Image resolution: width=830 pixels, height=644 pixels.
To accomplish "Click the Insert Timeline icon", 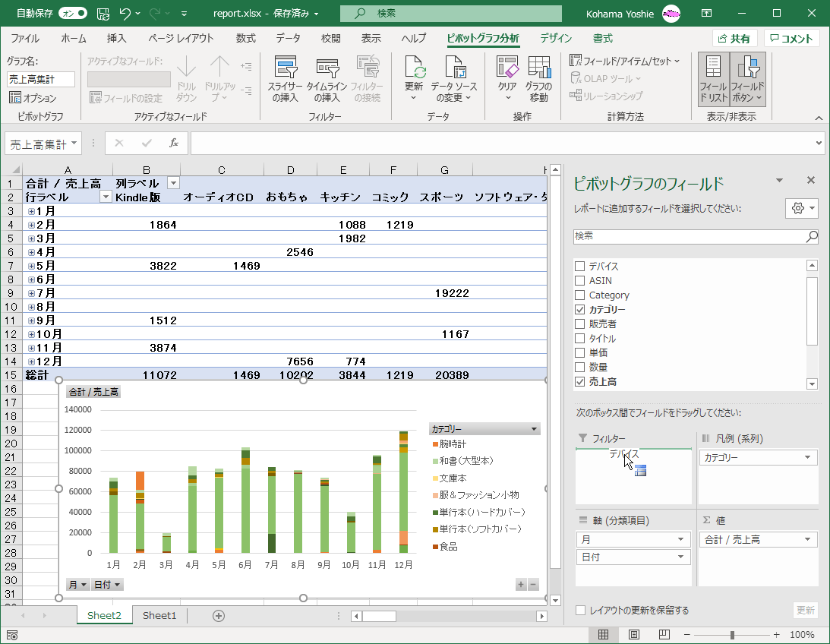I will coord(327,68).
